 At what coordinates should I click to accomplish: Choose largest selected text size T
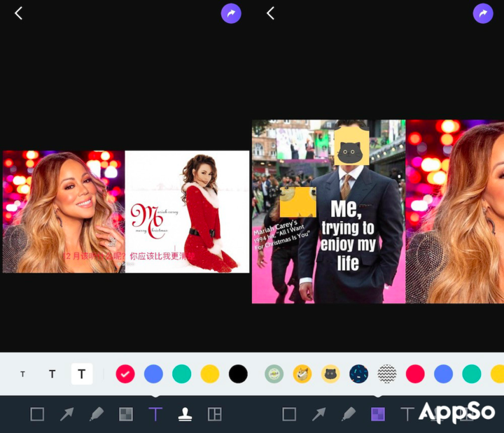coord(82,374)
